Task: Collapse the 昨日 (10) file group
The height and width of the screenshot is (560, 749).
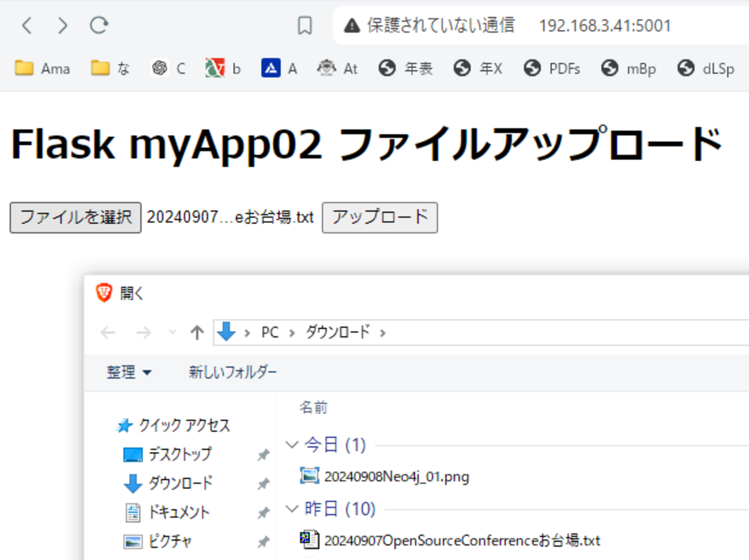Action: click(x=292, y=509)
